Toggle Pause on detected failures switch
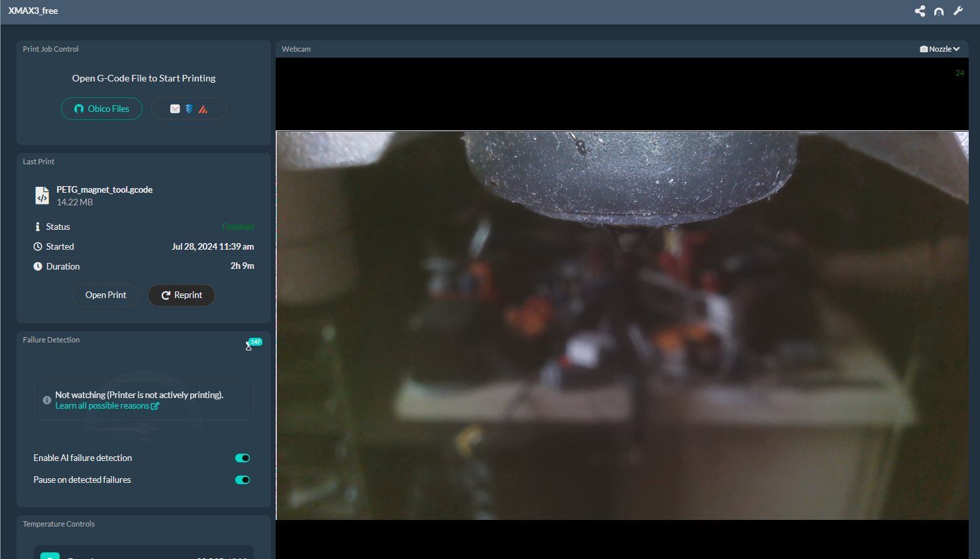The height and width of the screenshot is (559, 980). pyautogui.click(x=243, y=480)
